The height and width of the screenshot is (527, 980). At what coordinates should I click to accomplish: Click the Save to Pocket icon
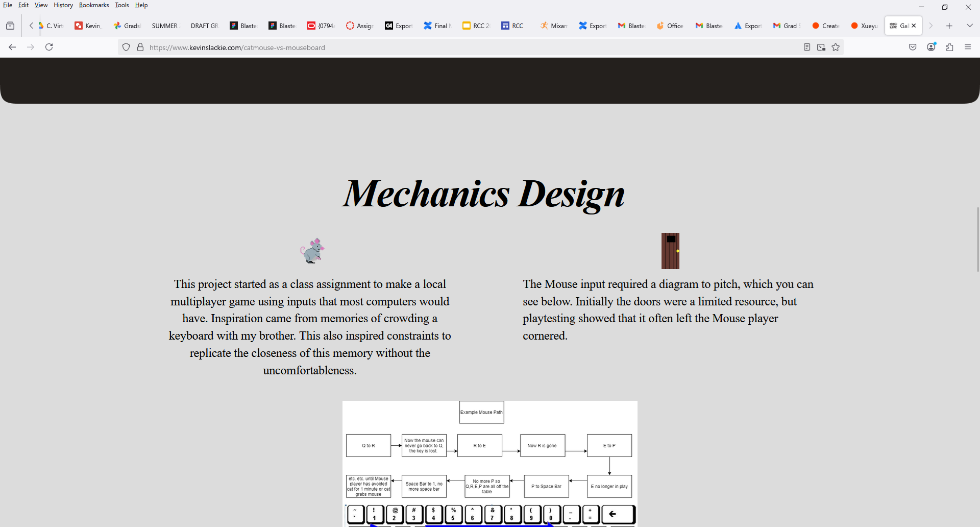[x=913, y=47]
